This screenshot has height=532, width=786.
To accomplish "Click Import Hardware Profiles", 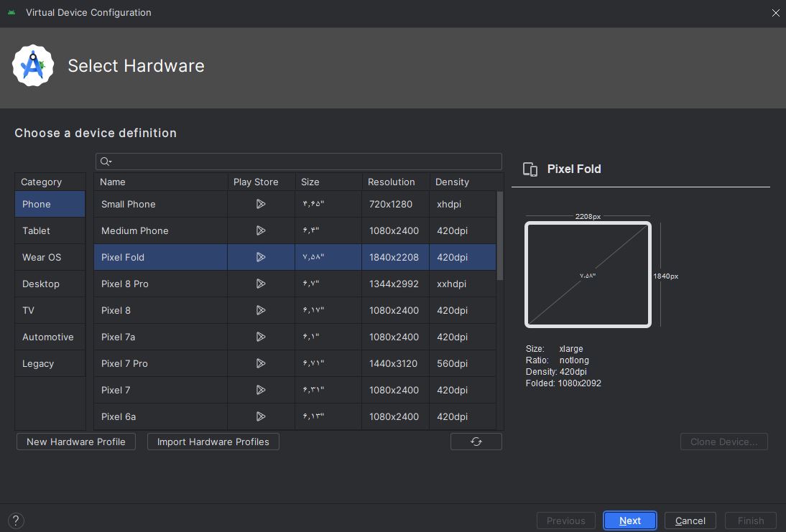I will tap(213, 442).
